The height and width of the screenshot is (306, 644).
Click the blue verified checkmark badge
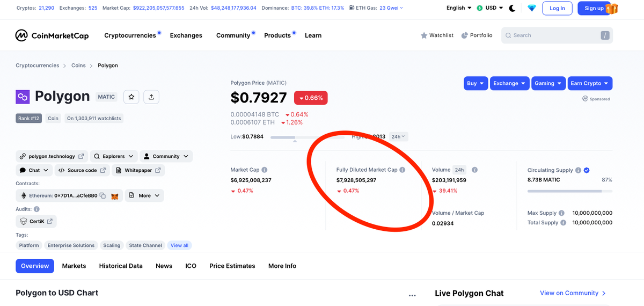pyautogui.click(x=587, y=170)
